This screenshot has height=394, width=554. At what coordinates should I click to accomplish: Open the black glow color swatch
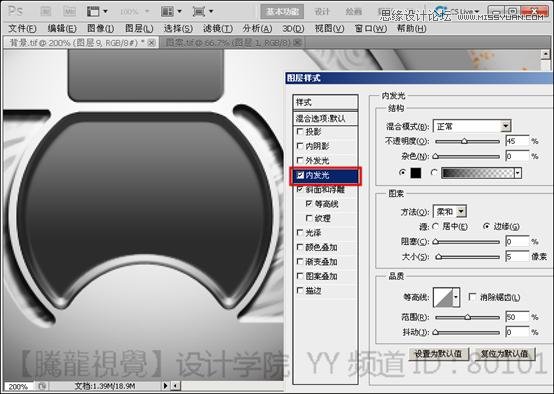[416, 172]
